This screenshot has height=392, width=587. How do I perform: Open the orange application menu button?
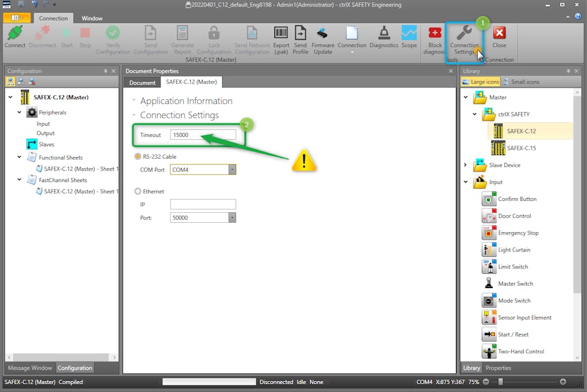pos(16,18)
